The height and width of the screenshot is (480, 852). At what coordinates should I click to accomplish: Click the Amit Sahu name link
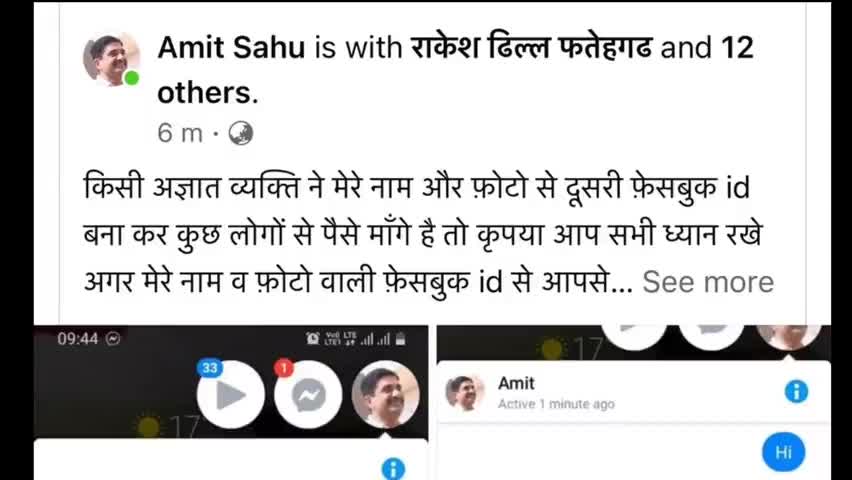231,48
